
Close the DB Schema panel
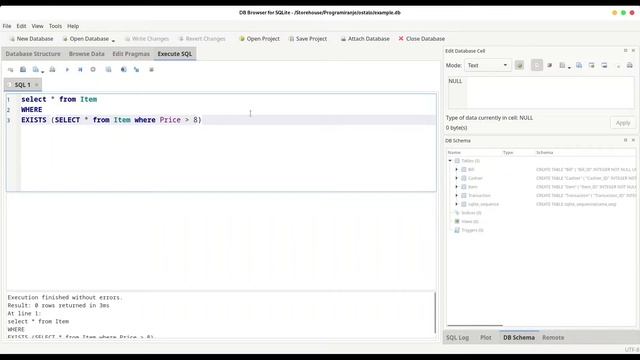(633, 140)
